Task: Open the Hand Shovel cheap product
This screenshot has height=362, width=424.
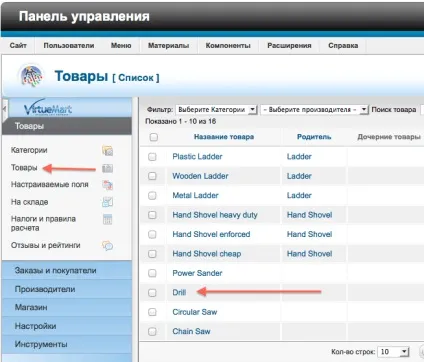Action: (207, 254)
